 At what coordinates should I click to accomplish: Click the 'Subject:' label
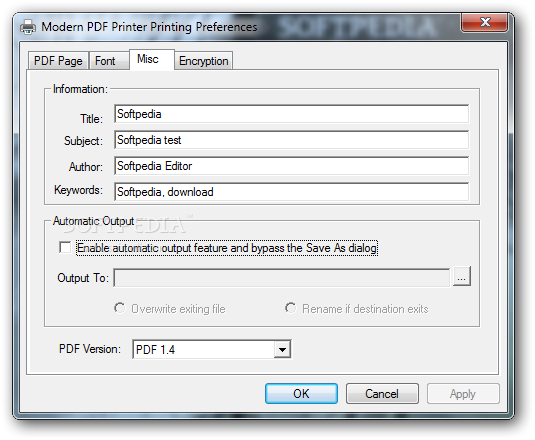[x=83, y=141]
